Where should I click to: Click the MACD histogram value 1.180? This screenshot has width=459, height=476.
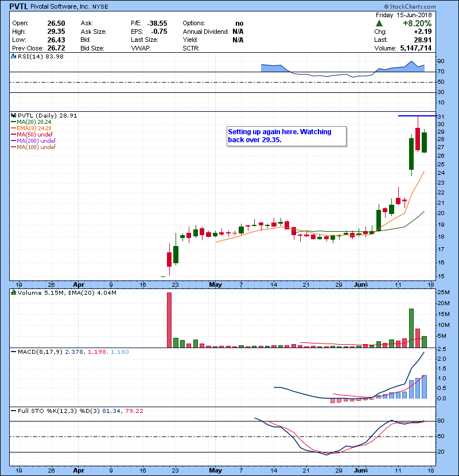(x=120, y=352)
